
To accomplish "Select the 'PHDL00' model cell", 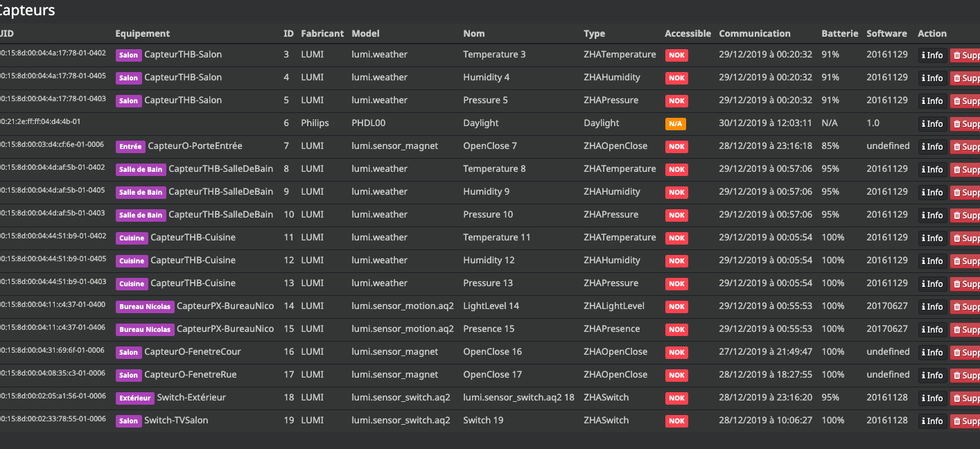I will pos(369,123).
